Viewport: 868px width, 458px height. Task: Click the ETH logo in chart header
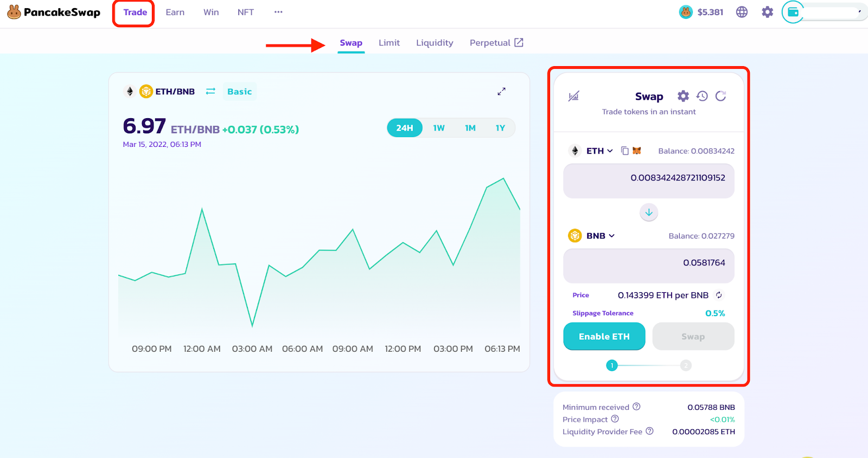point(130,92)
